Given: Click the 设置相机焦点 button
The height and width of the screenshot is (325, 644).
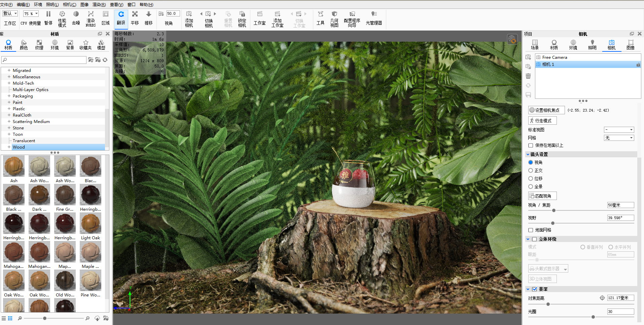Looking at the screenshot, I should [546, 110].
